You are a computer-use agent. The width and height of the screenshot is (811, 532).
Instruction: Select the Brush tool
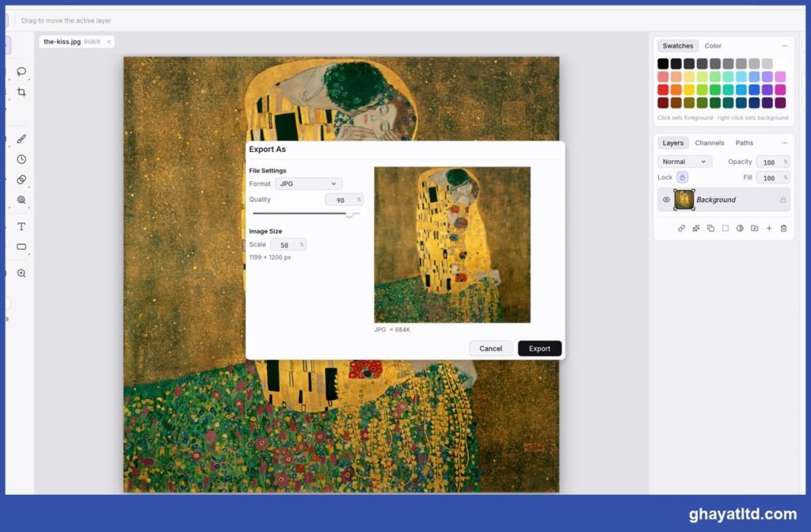click(x=21, y=139)
